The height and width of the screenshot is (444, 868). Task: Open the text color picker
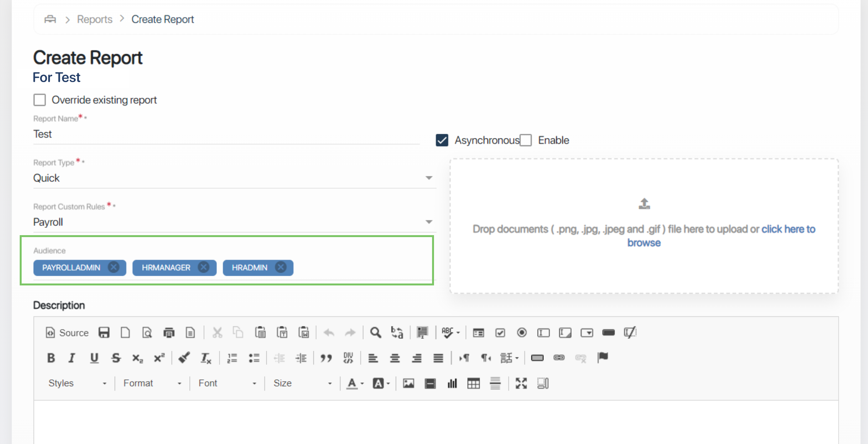coord(354,383)
